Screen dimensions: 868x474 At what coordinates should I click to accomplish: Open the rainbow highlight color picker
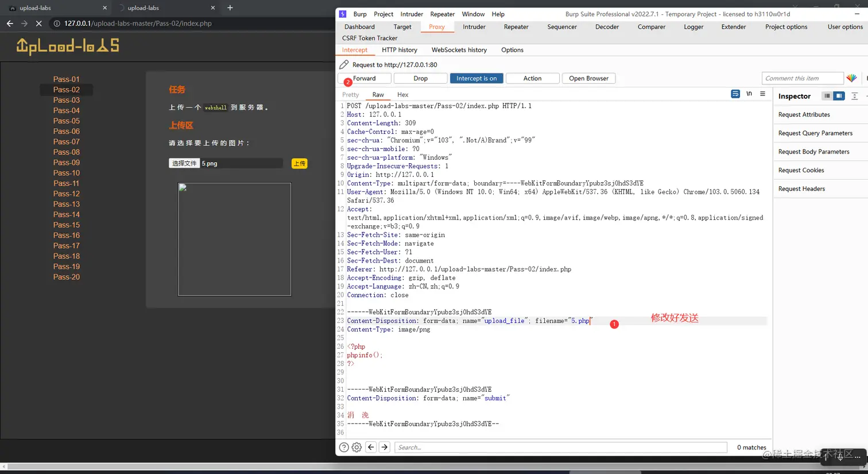[x=851, y=78]
